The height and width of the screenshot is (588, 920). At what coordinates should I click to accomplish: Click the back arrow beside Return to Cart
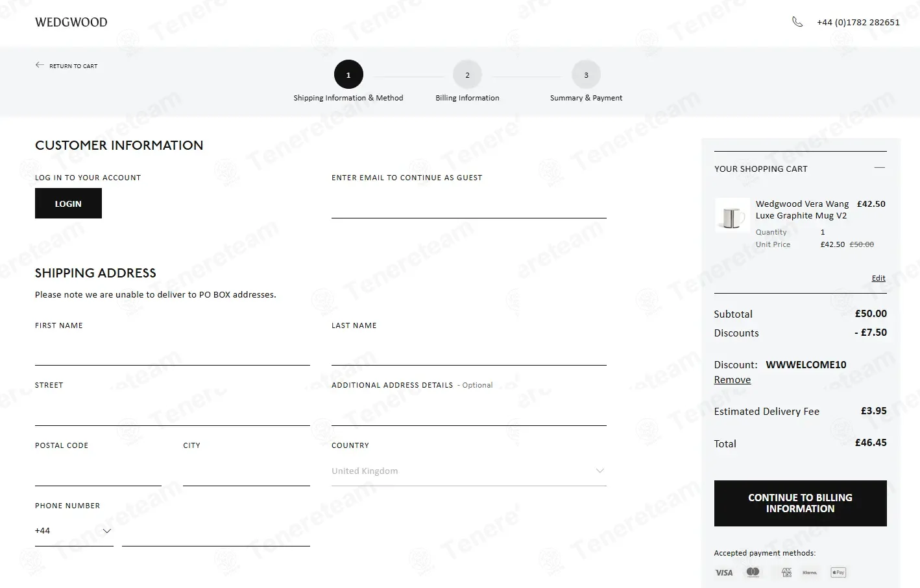40,65
